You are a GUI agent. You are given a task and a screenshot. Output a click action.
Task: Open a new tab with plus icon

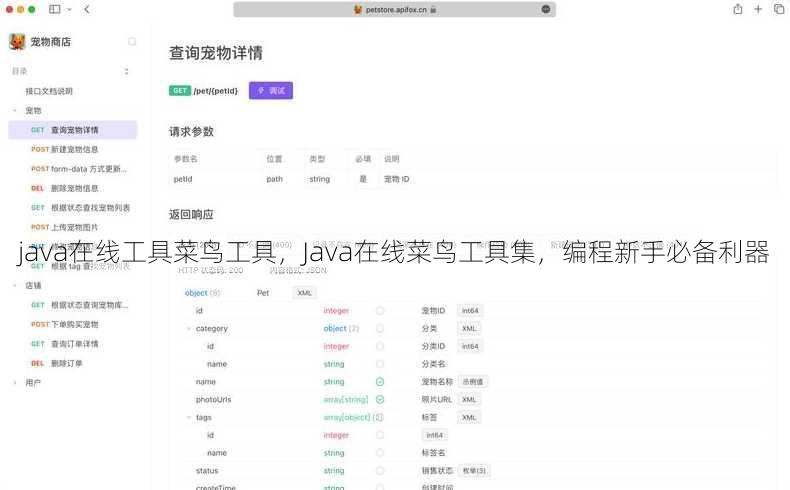[x=758, y=9]
